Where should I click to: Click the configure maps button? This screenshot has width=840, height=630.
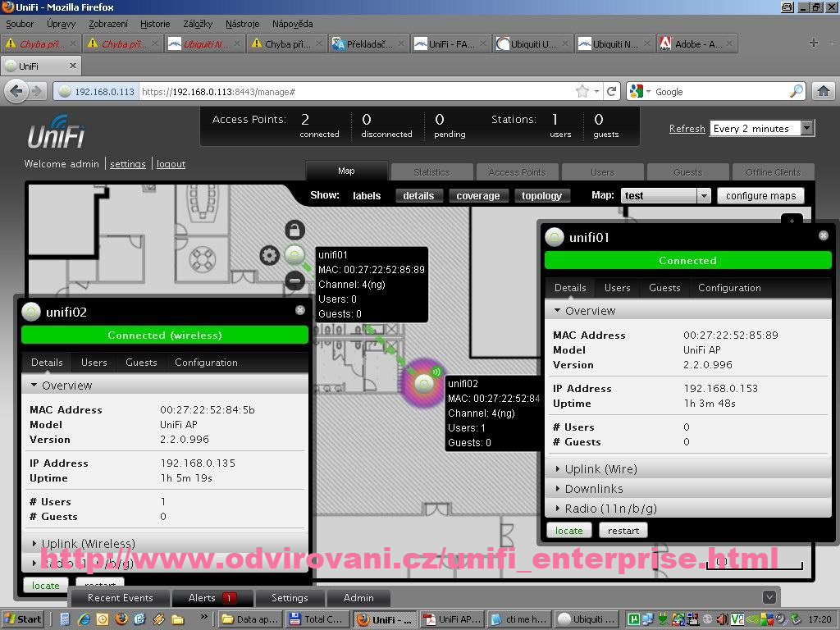(760, 196)
